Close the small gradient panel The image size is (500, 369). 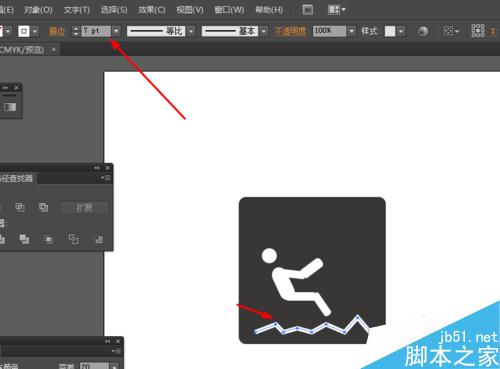coord(16,88)
